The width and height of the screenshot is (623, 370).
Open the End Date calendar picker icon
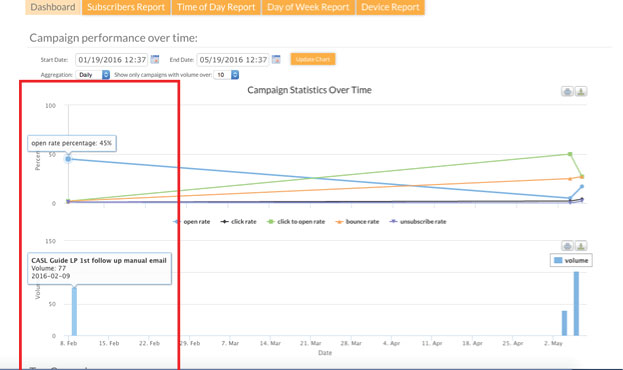pos(276,60)
